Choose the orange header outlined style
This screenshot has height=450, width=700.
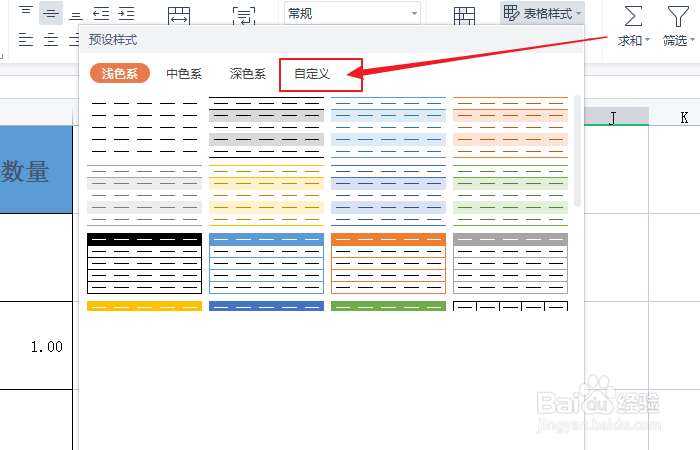tap(388, 263)
